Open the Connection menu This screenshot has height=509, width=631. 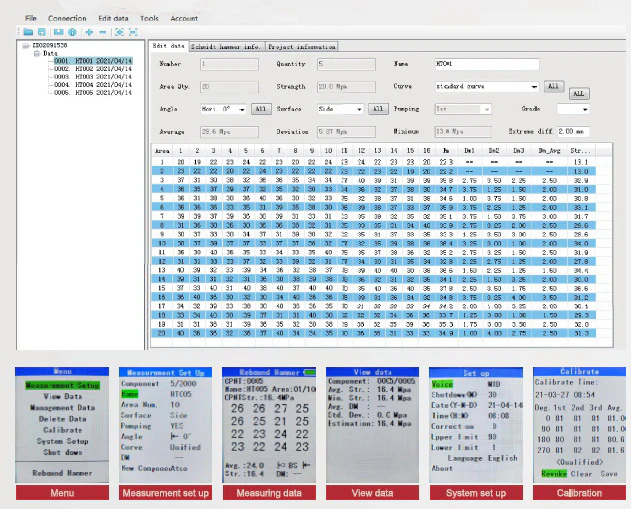pyautogui.click(x=67, y=18)
